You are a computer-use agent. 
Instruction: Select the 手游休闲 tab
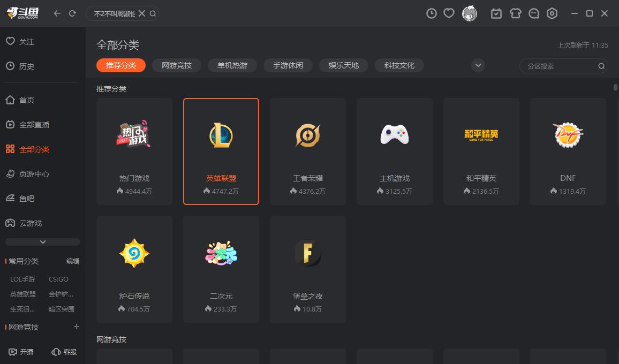pos(288,65)
